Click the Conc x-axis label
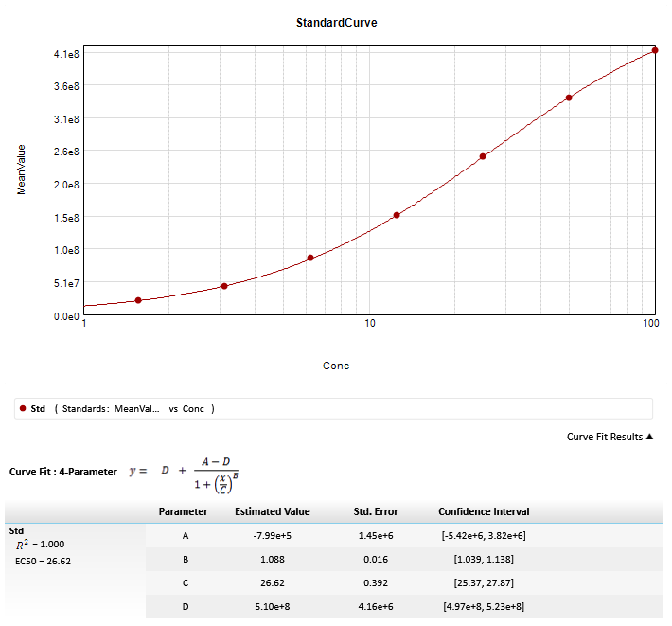Screen dimensions: 672x626 [x=336, y=366]
